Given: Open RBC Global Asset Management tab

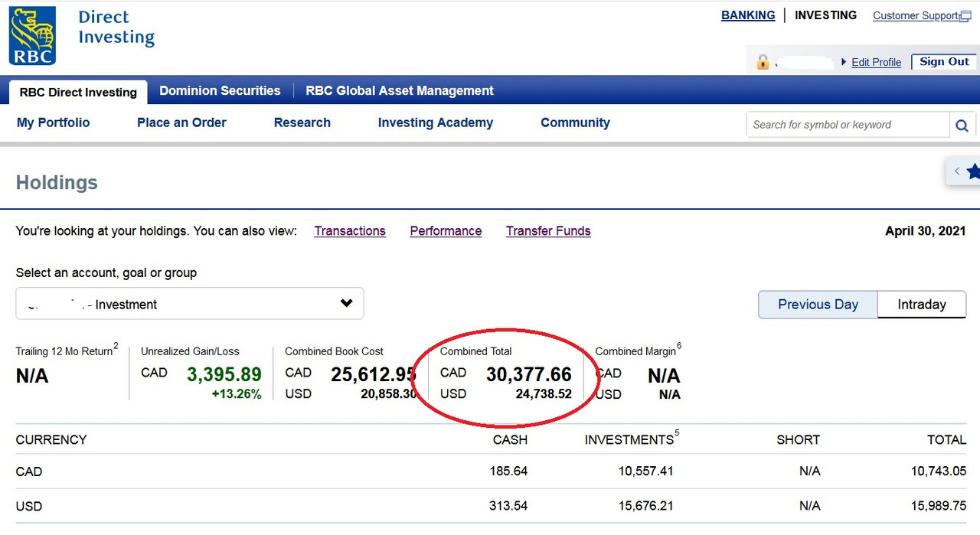Looking at the screenshot, I should pyautogui.click(x=400, y=90).
